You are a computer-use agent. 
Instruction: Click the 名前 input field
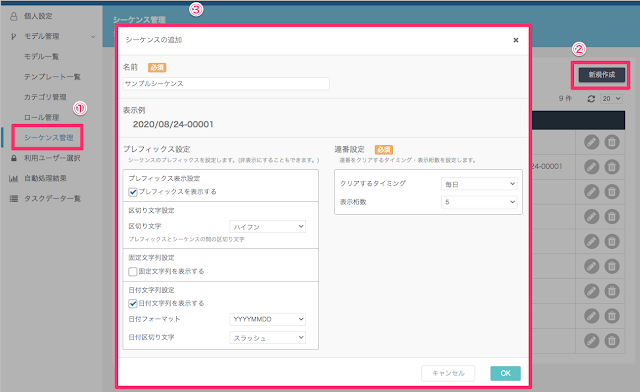(226, 84)
